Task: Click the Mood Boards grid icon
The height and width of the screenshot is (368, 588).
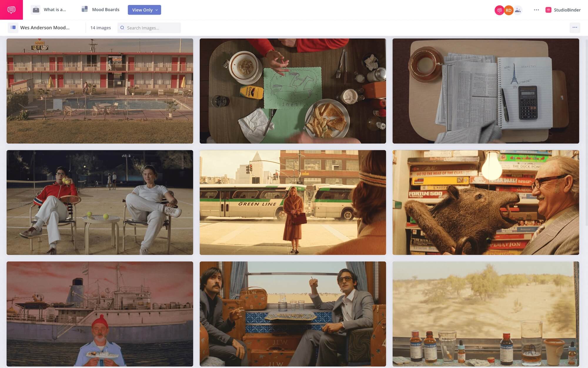Action: (x=85, y=9)
